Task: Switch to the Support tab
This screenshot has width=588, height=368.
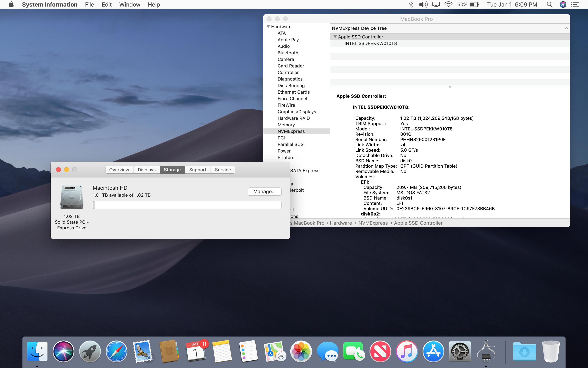Action: tap(198, 170)
